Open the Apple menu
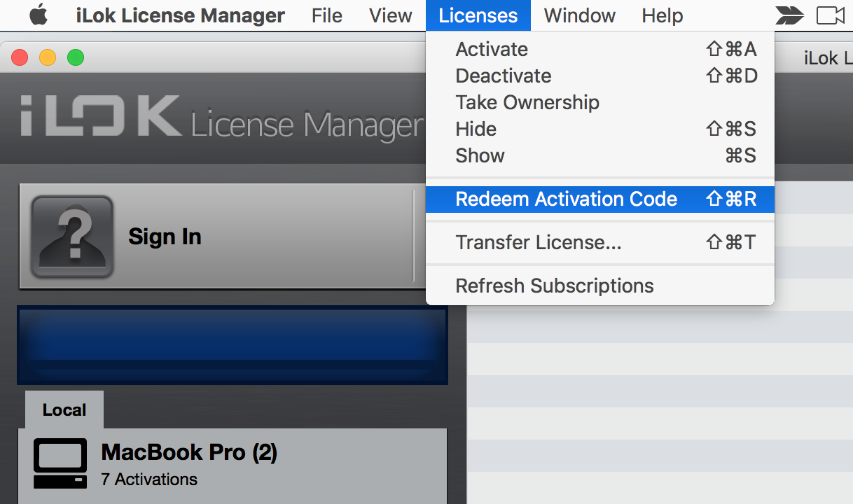Screen dimensions: 853x504 39,15
